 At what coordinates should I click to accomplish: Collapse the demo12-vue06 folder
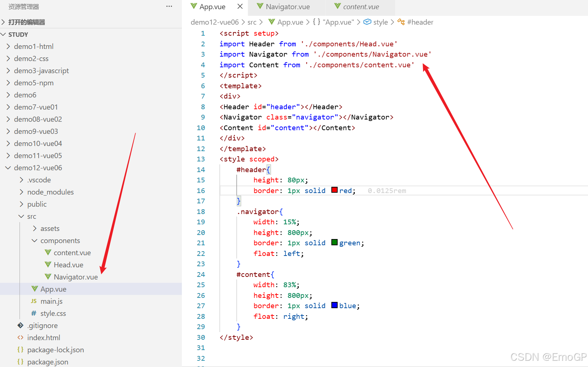pos(8,168)
